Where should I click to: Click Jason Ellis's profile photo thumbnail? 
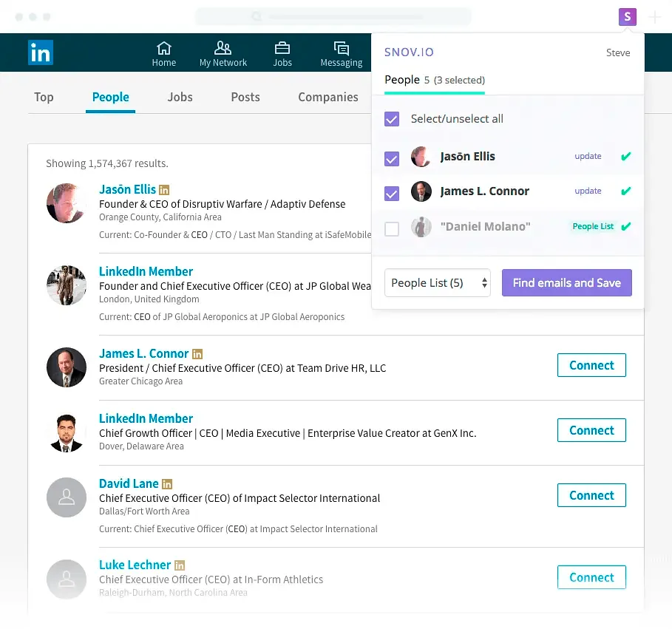click(421, 156)
